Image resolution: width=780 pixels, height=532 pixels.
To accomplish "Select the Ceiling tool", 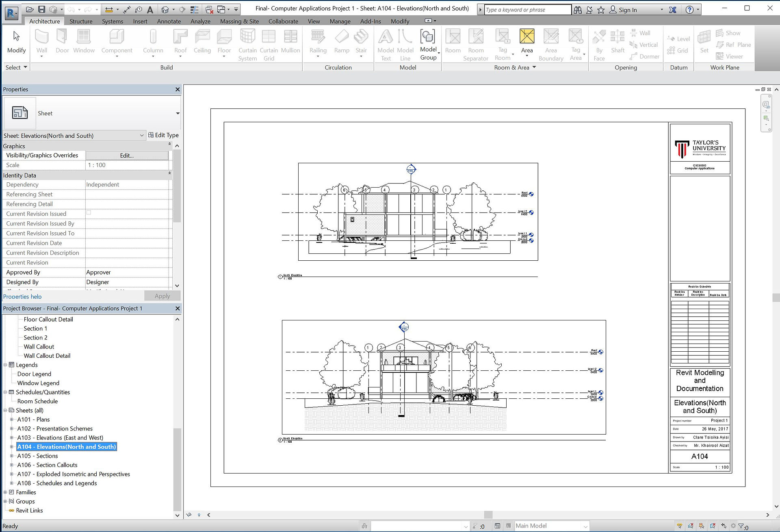I will tap(202, 42).
